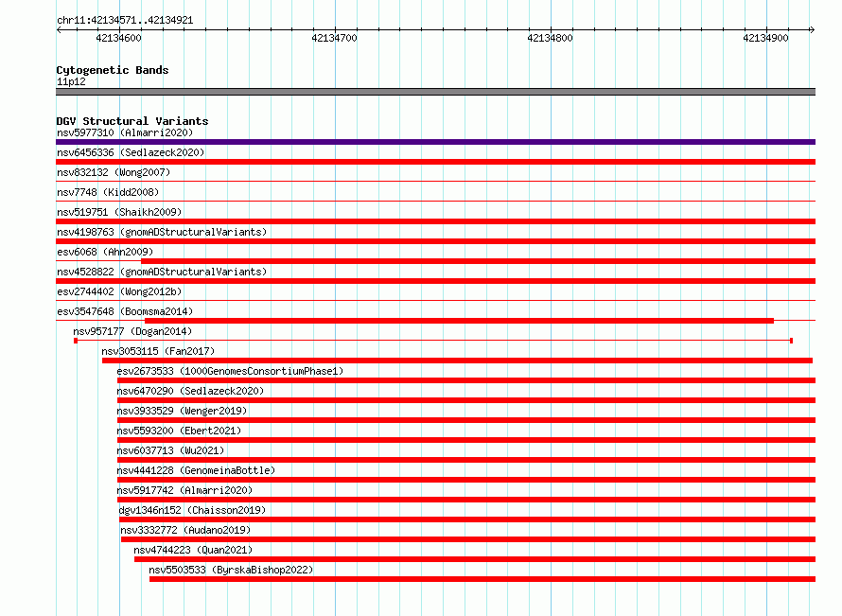842x616 pixels.
Task: Click the esv2673533 (1000GenomesConsortiumPhase1) label
Action: tap(230, 371)
